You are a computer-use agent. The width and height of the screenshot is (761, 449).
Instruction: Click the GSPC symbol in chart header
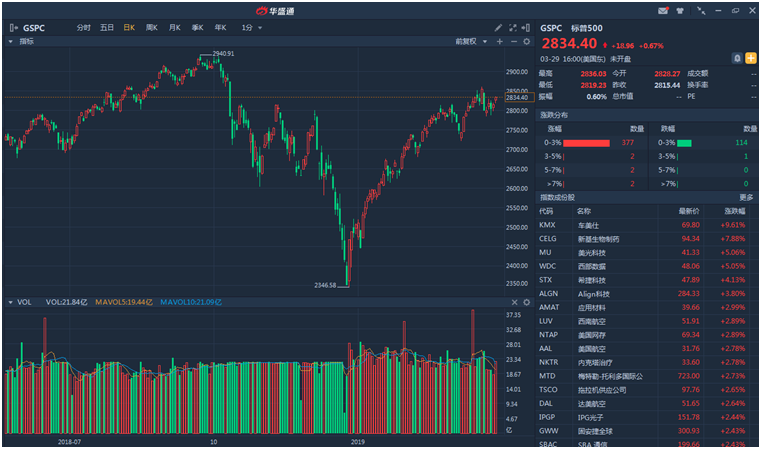click(33, 28)
